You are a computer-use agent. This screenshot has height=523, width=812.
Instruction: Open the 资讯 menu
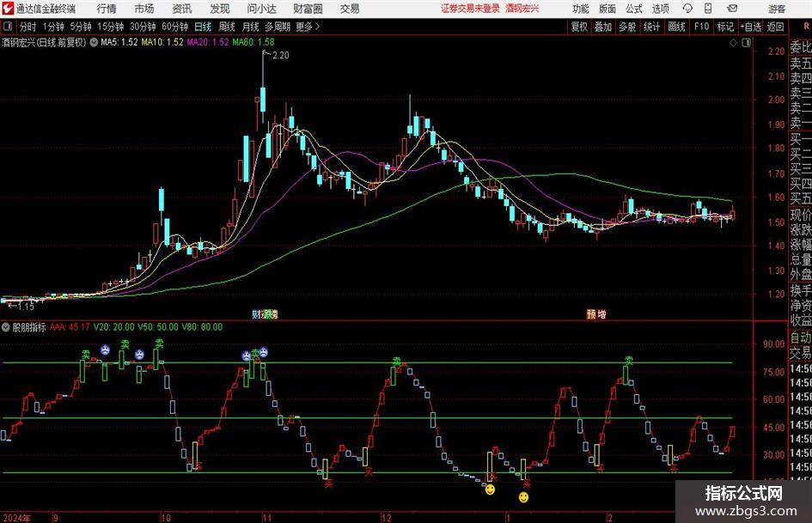(x=182, y=9)
